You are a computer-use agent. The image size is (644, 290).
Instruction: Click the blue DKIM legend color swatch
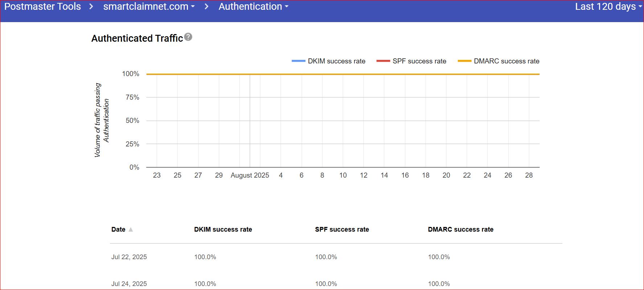298,61
